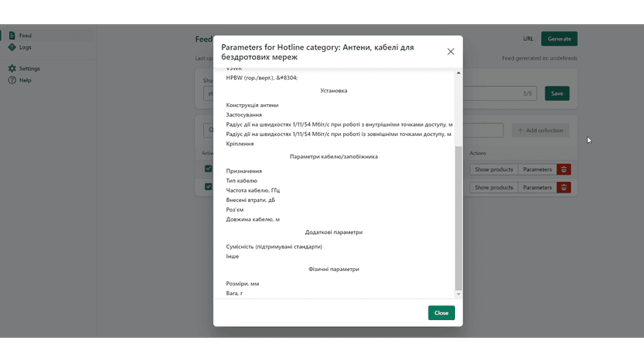Select the radius parameter for 'зовнішніми точками доступу'

pyautogui.click(x=338, y=134)
